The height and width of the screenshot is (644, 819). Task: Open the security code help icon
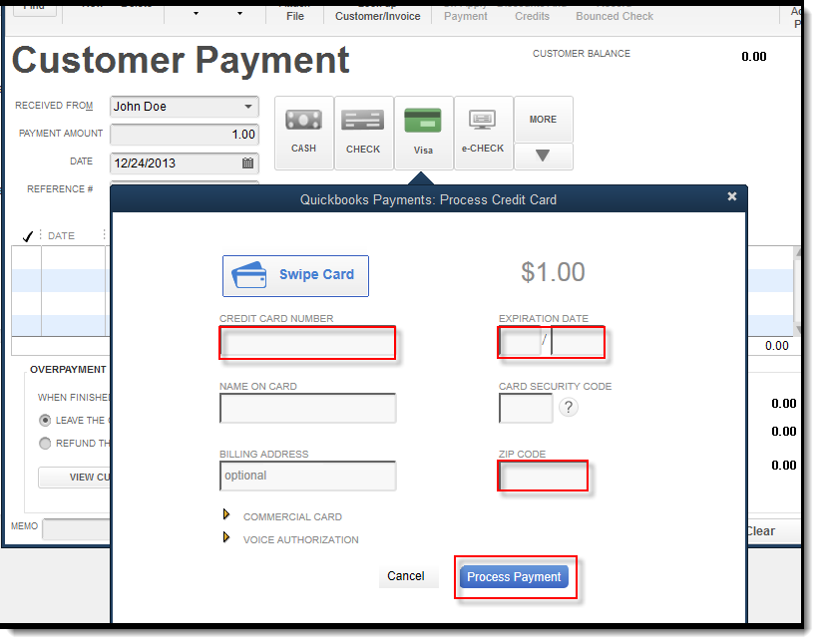(569, 407)
